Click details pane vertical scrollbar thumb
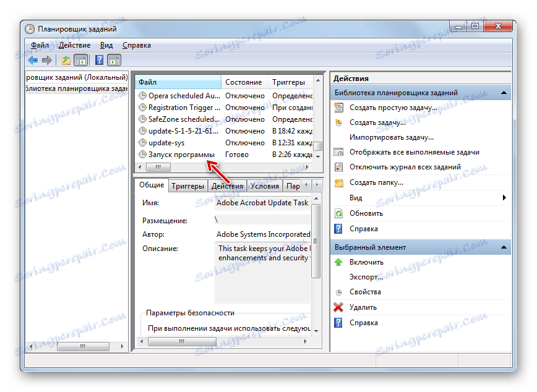Image resolution: width=537 pixels, height=392 pixels. click(316, 241)
